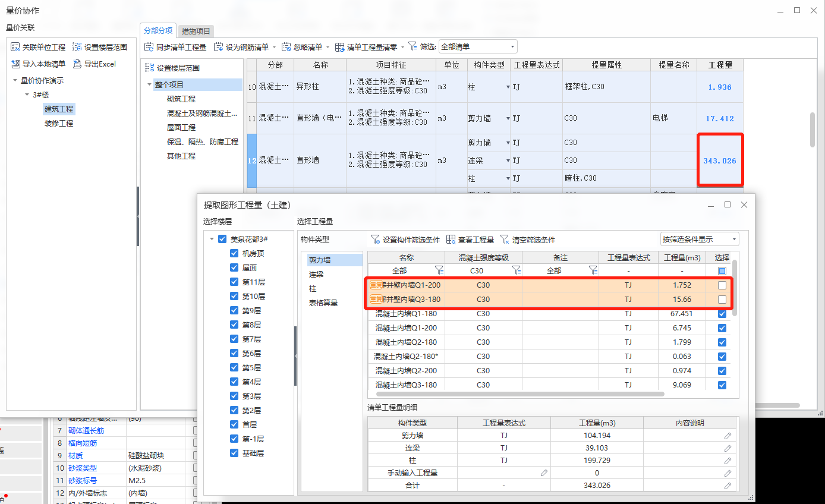Click 导入本地清单 import button
Screen dimensions: 825x504
tap(38, 64)
